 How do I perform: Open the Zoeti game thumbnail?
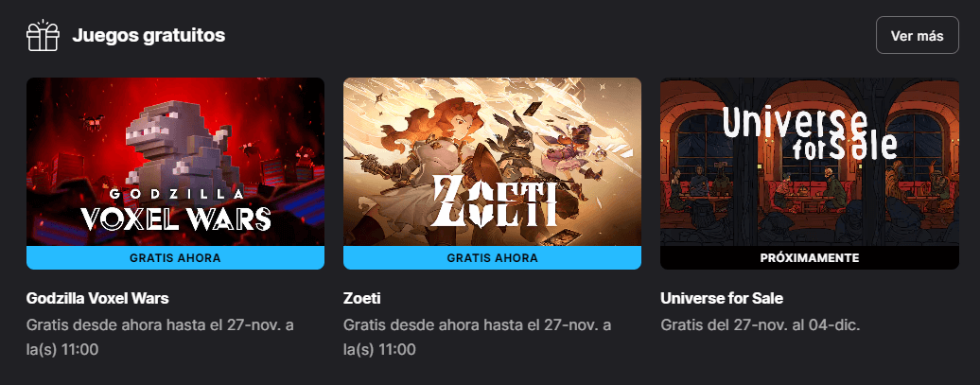493,162
